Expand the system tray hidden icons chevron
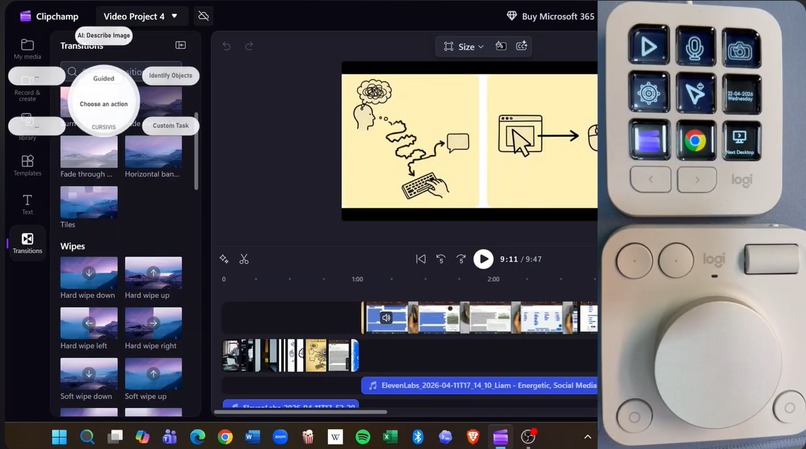The height and width of the screenshot is (449, 806). pyautogui.click(x=588, y=437)
